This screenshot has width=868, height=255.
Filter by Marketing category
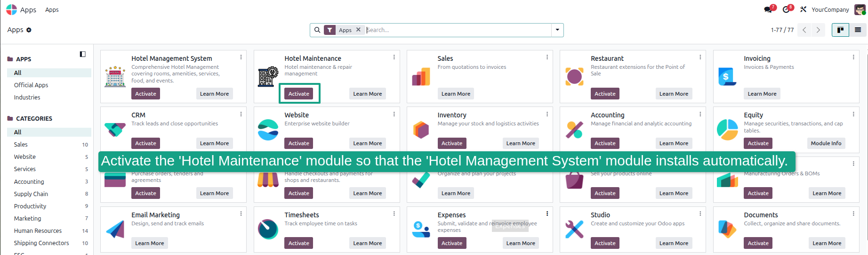(49, 218)
